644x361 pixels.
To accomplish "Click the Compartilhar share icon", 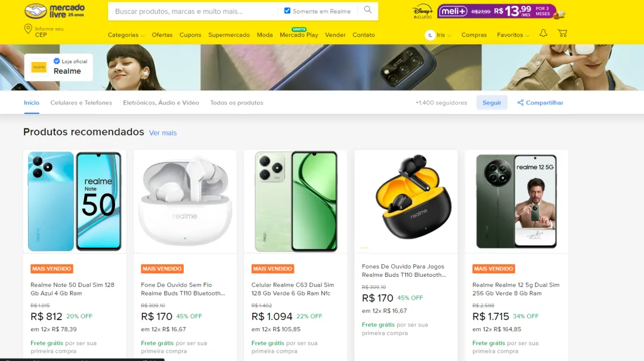I will [x=520, y=103].
